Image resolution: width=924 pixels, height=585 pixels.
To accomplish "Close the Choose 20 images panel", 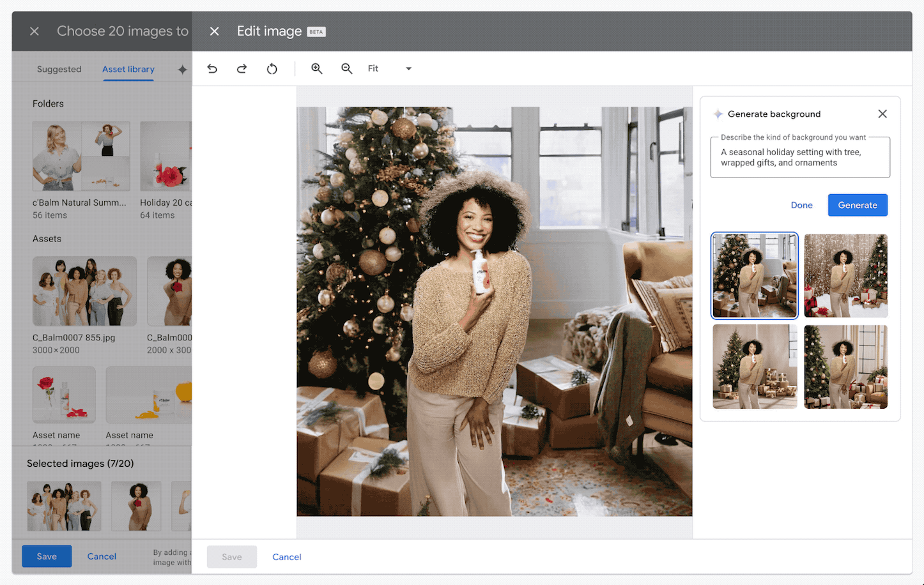I will point(35,31).
